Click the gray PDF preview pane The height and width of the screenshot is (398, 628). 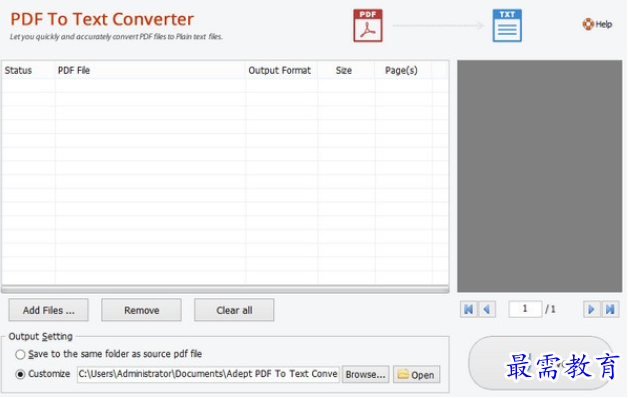[x=539, y=176]
